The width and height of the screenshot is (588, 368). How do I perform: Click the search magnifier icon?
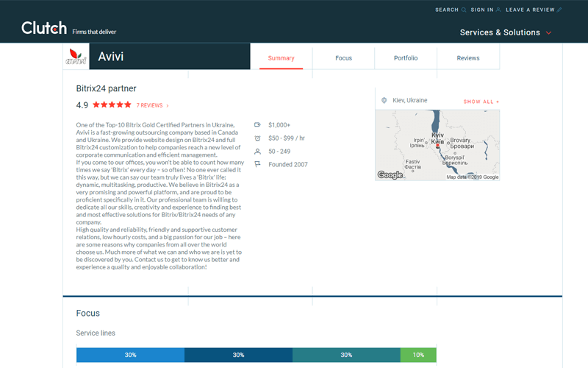464,10
